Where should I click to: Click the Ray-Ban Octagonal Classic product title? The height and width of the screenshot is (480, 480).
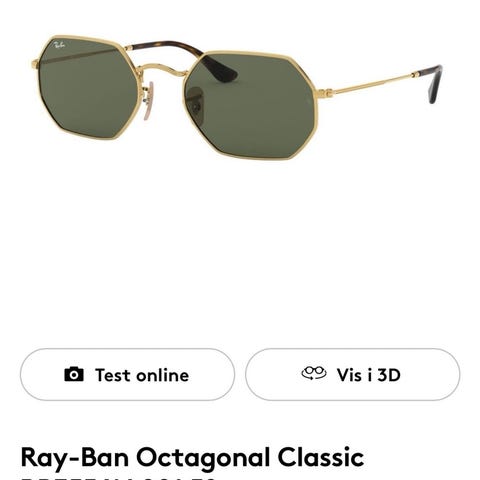192,457
